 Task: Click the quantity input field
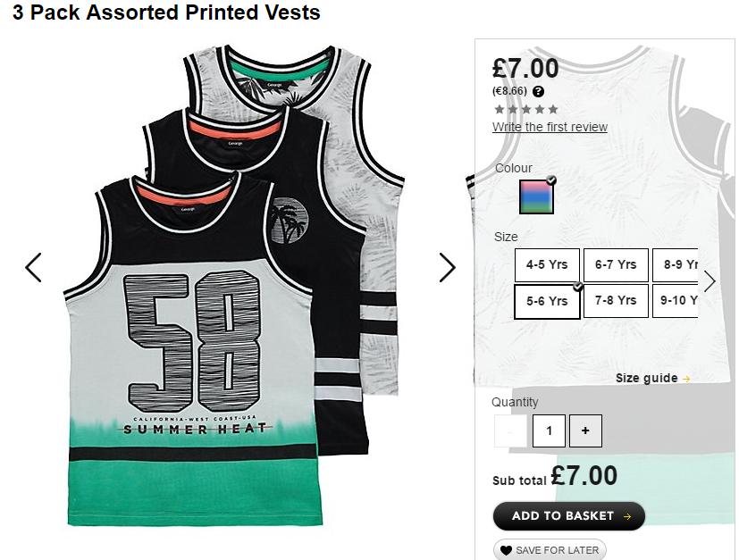tap(549, 430)
